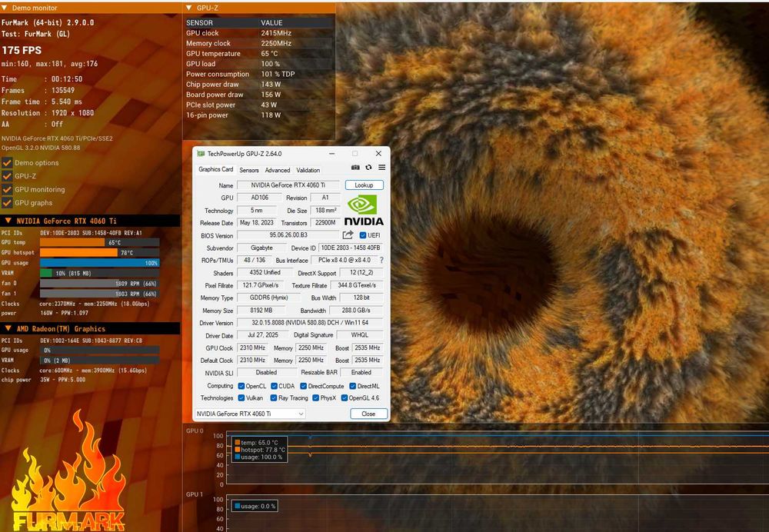Click the GPU hotspot 78°C bar
769x532 pixels.
click(x=99, y=252)
